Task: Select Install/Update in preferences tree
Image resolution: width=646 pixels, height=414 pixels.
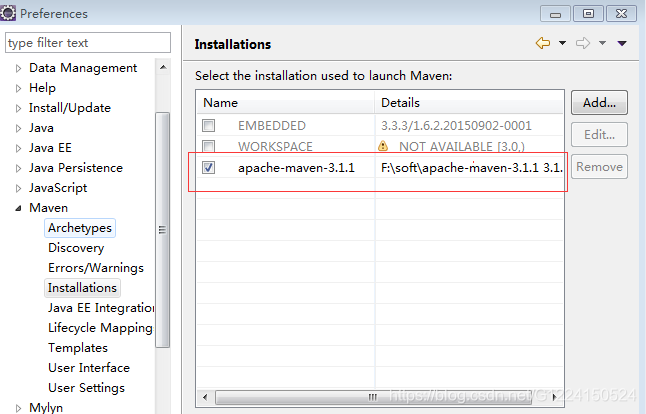Action: click(70, 108)
